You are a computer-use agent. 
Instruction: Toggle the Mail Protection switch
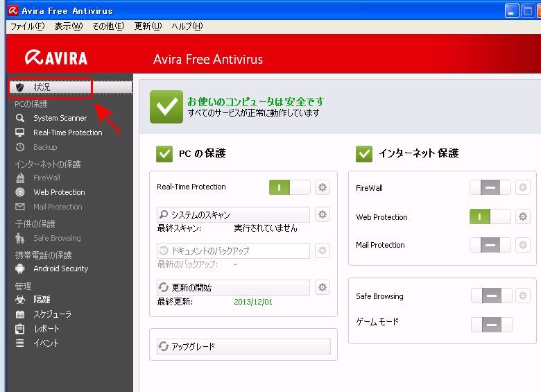(490, 245)
